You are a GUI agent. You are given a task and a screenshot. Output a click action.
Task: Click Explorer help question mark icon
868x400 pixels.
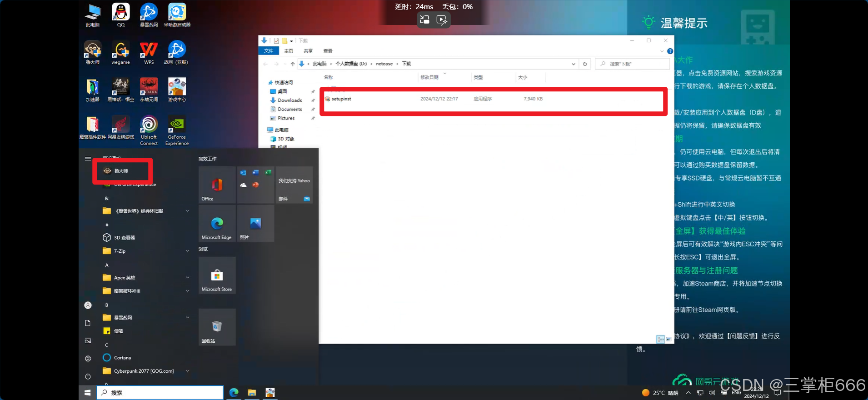click(x=670, y=51)
